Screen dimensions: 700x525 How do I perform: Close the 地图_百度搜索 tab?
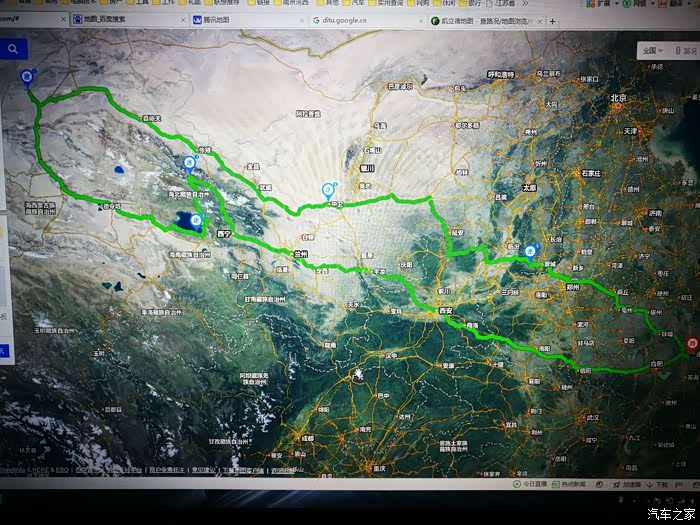click(183, 20)
